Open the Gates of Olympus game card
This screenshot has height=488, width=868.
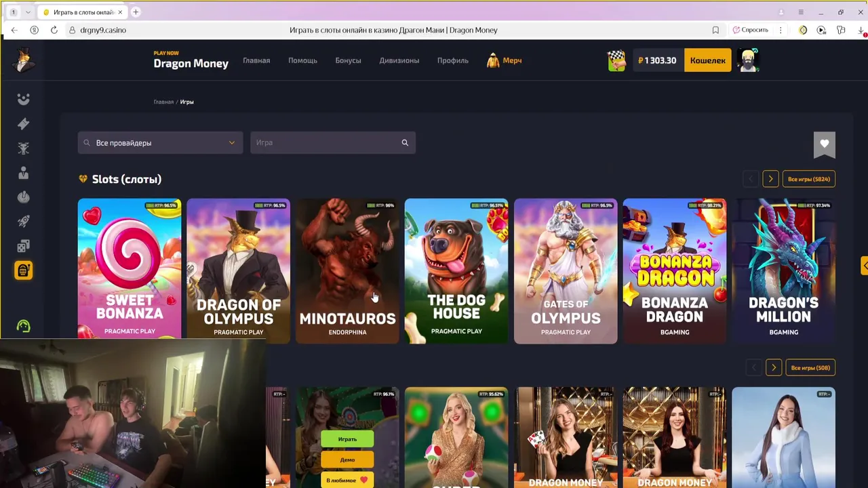click(566, 271)
